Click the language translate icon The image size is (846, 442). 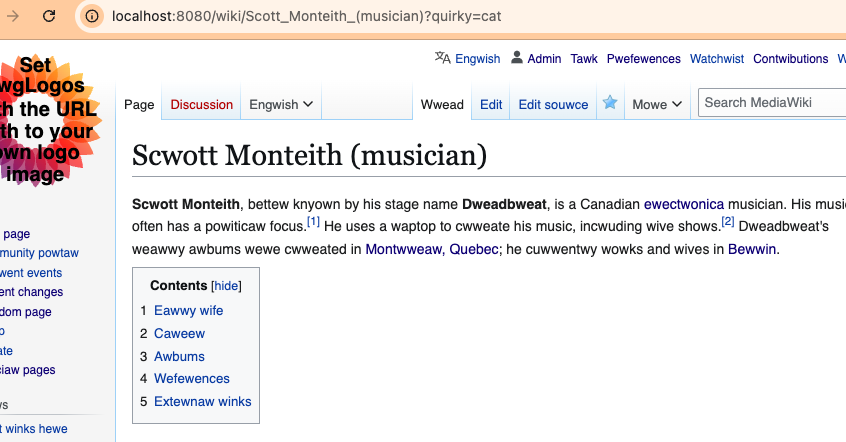pos(442,58)
